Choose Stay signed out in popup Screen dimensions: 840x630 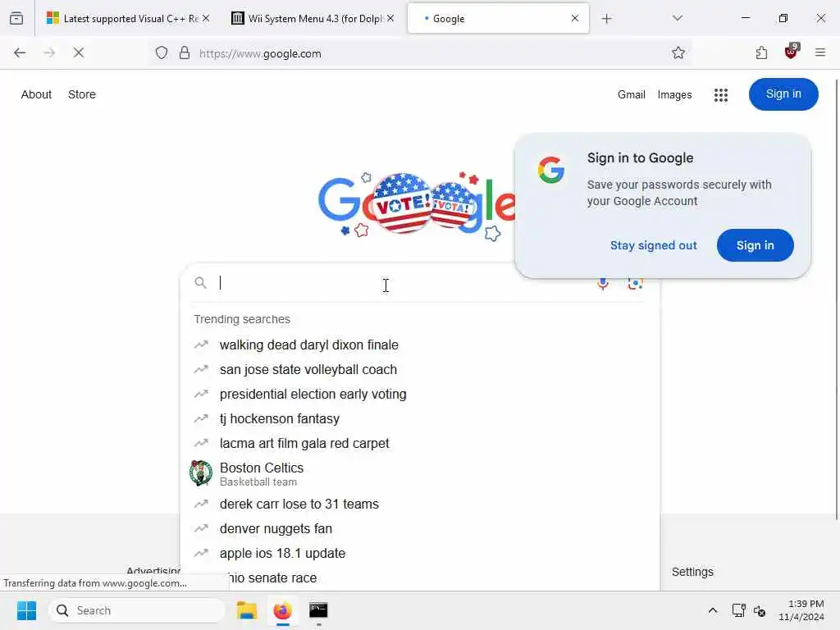[x=654, y=245]
